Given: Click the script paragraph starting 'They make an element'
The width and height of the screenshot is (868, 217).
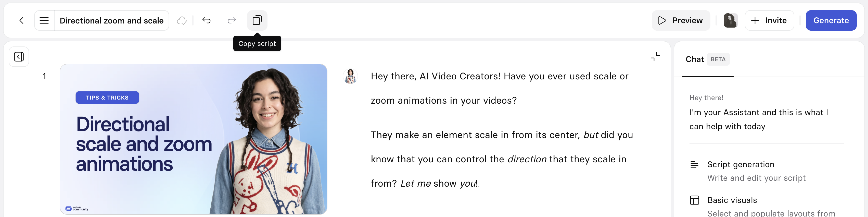Looking at the screenshot, I should click(502, 159).
